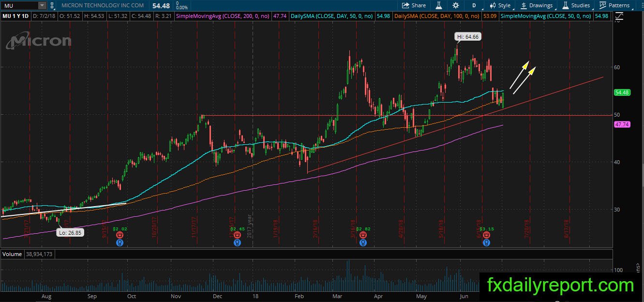Click the Lo: 26.85 price bubble
644x302 pixels.
(x=70, y=233)
